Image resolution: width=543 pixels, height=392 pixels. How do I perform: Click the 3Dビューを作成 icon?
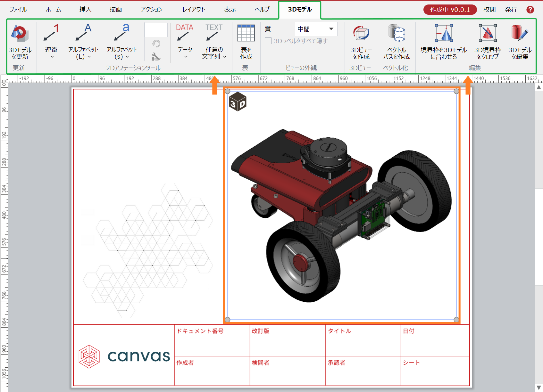click(x=361, y=33)
